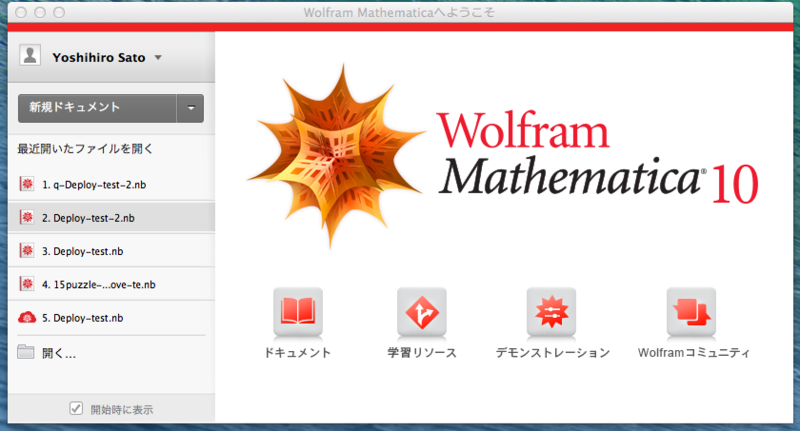Viewport: 800px width, 431px height.
Task: Click the notebook icon of 15puzzle file
Action: tap(27, 284)
